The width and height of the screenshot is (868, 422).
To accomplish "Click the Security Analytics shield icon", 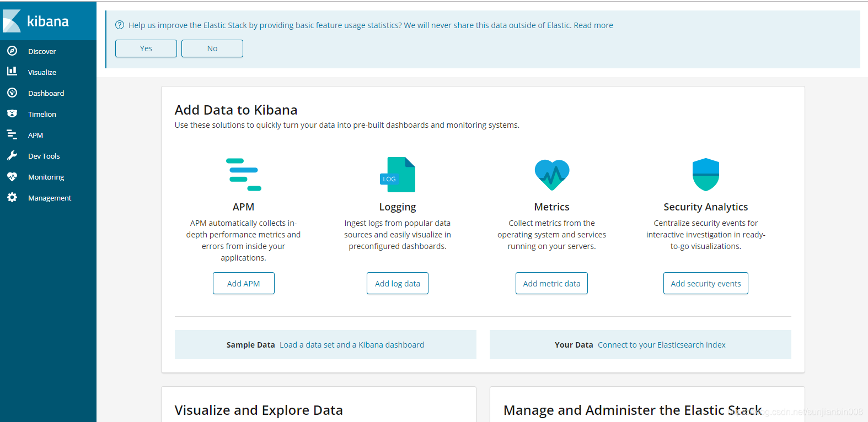I will pos(706,175).
